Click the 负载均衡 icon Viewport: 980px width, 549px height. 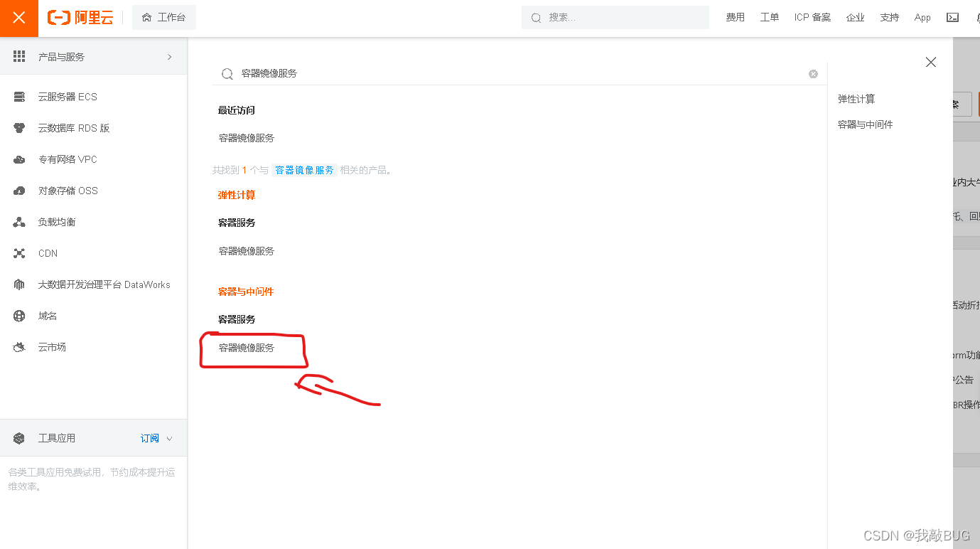tap(19, 222)
